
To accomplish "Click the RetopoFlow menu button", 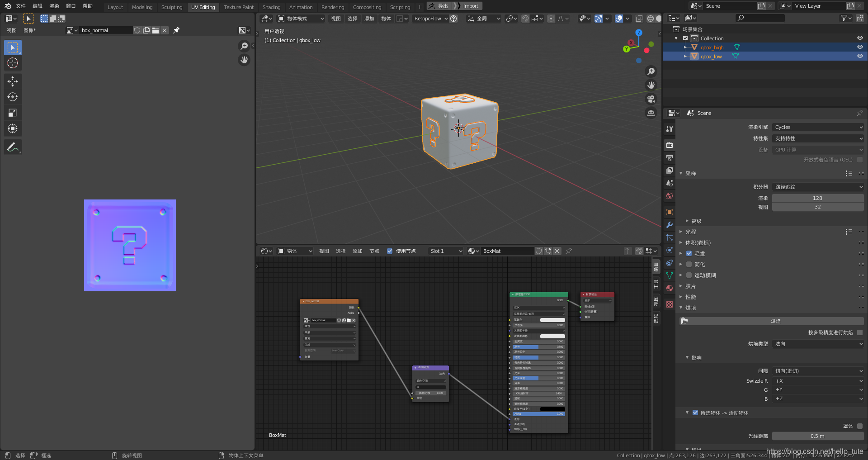I will click(430, 19).
